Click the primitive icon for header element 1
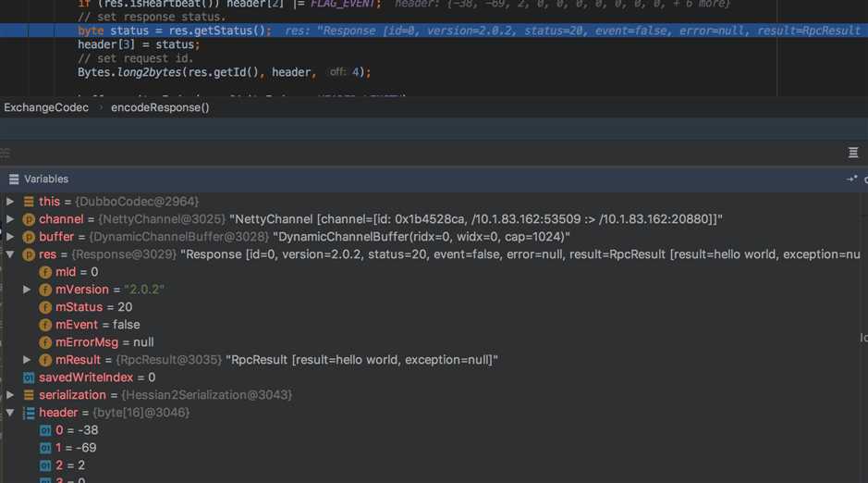This screenshot has height=483, width=868. click(x=45, y=448)
